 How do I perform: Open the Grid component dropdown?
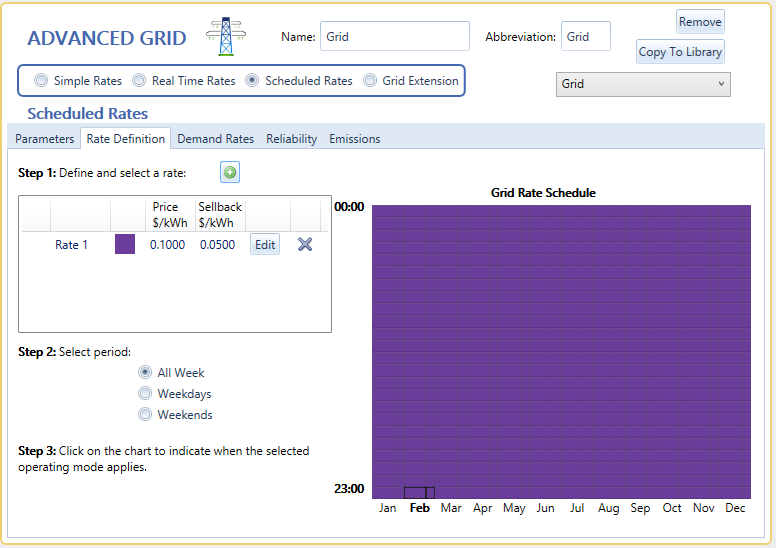(643, 84)
